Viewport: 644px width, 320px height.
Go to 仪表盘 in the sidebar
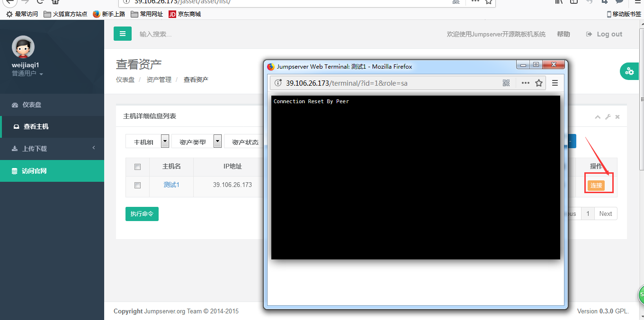pyautogui.click(x=52, y=105)
